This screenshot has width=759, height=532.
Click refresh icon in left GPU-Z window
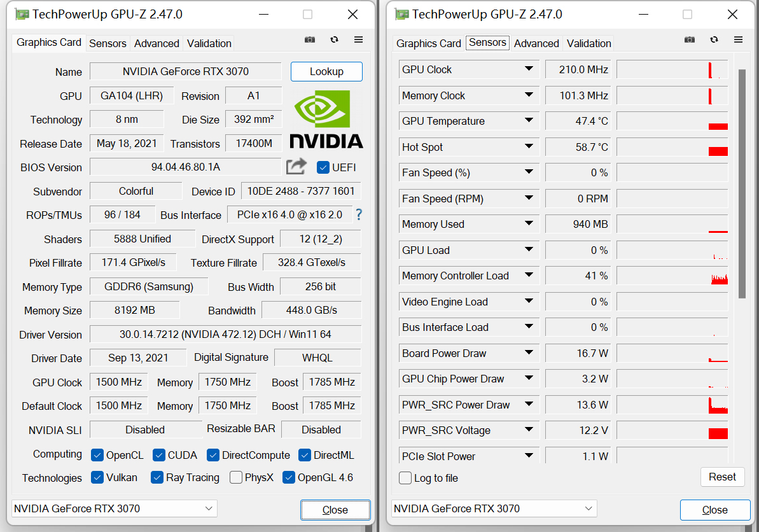334,39
